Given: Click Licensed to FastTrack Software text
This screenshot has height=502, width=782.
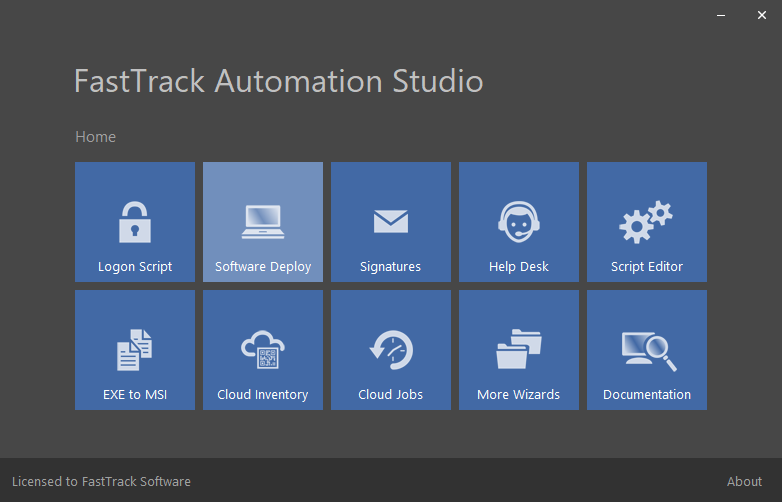Looking at the screenshot, I should 101,482.
